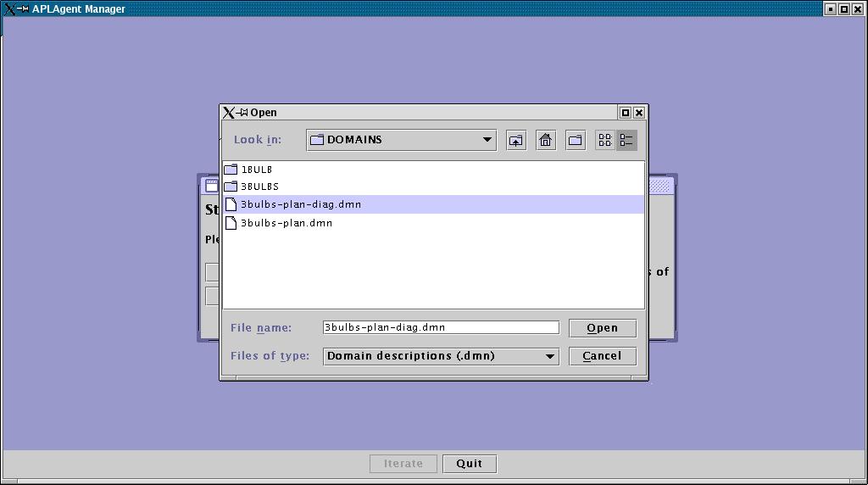Select the 1BULB folder
Screen dimensions: 868x485
pos(257,170)
